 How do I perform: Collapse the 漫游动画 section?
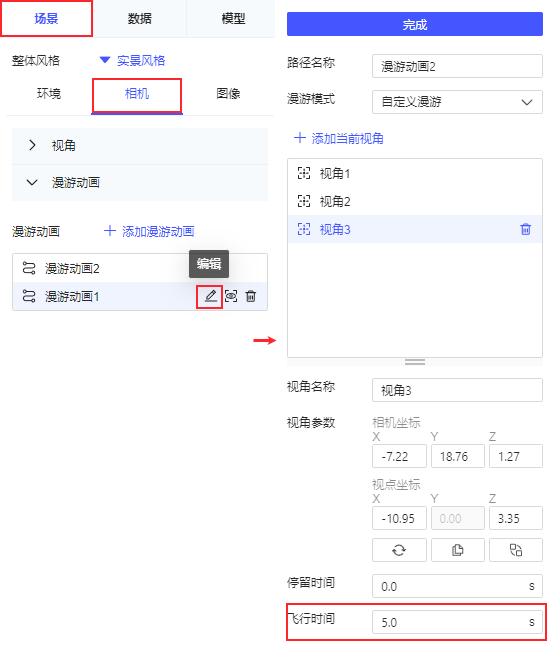click(x=140, y=183)
